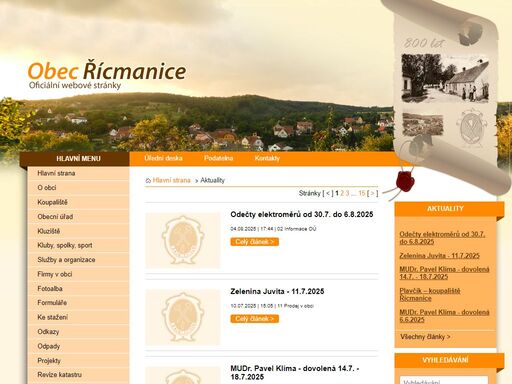Screen dimensions: 512x384
Task: Open article title MUDr. Pavel Klíma dovolená 14.7.
Action: (x=295, y=373)
